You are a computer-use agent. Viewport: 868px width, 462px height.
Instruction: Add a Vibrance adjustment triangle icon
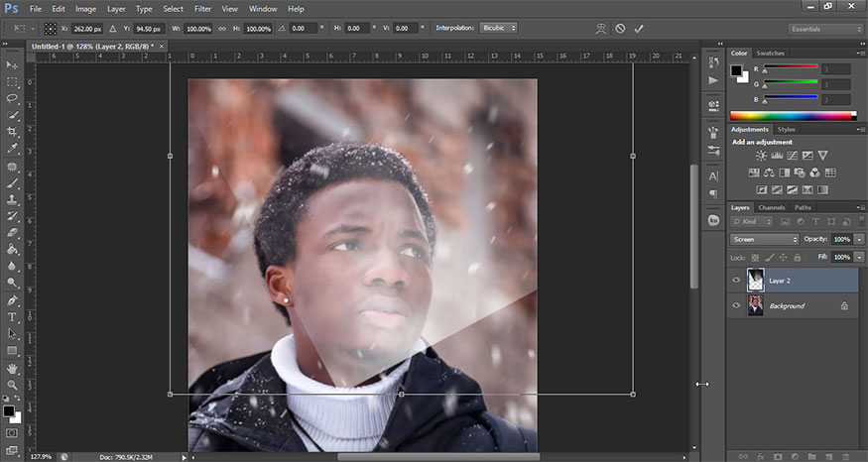pos(823,156)
